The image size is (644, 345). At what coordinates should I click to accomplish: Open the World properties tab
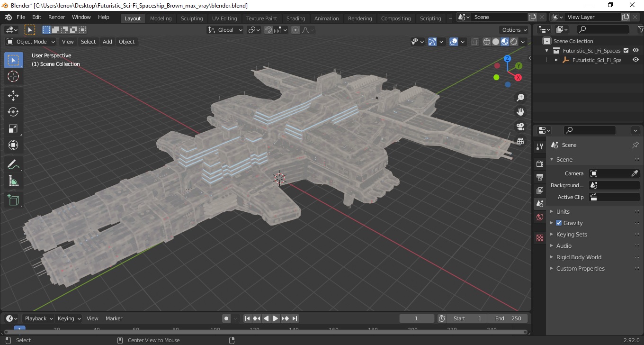tap(540, 217)
